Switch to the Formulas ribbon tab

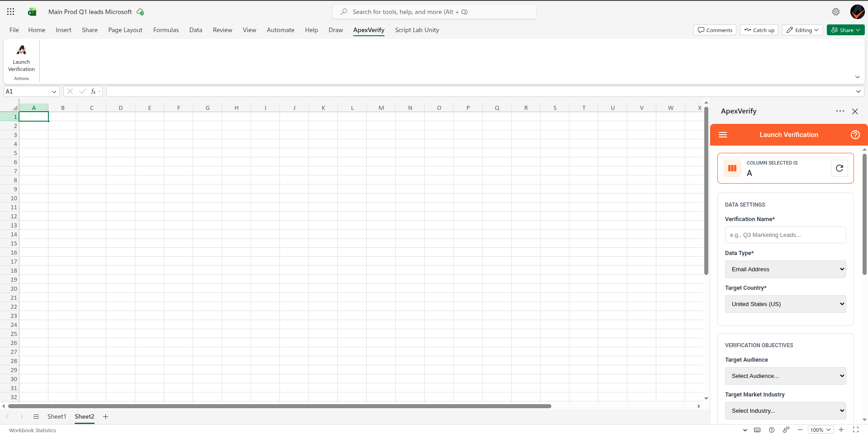(x=166, y=30)
